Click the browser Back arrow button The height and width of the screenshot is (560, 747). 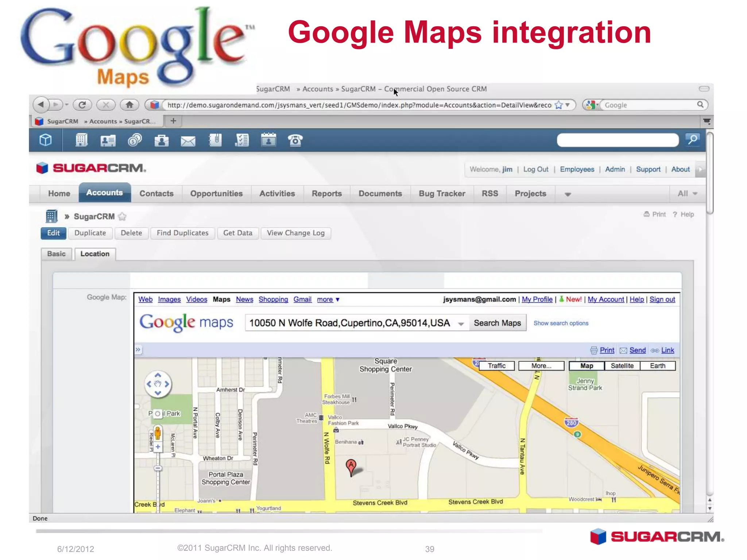[41, 105]
